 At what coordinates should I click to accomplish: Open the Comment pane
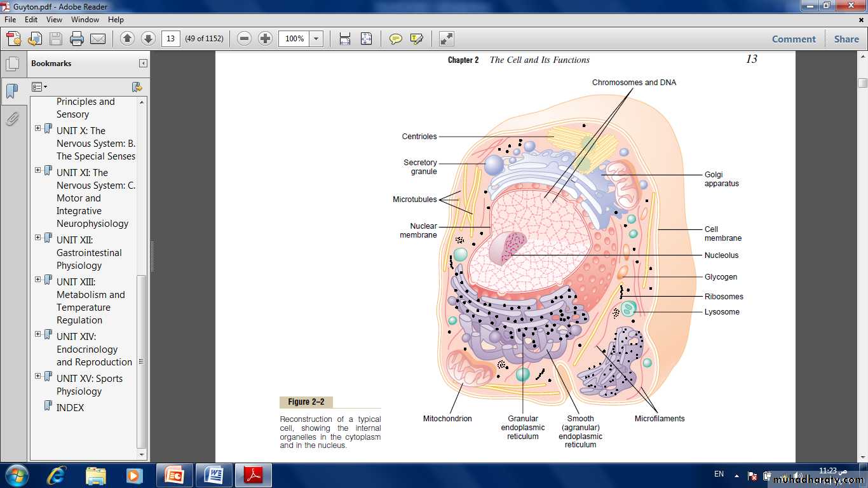point(794,39)
